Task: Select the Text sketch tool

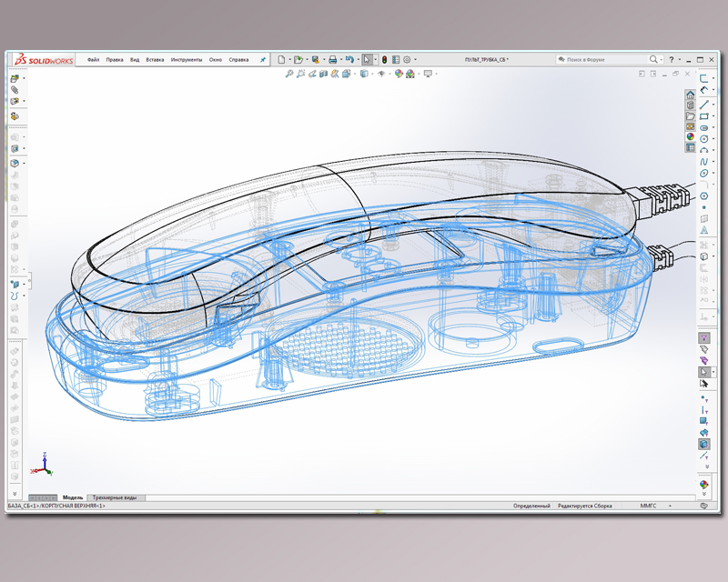Action: [x=703, y=230]
